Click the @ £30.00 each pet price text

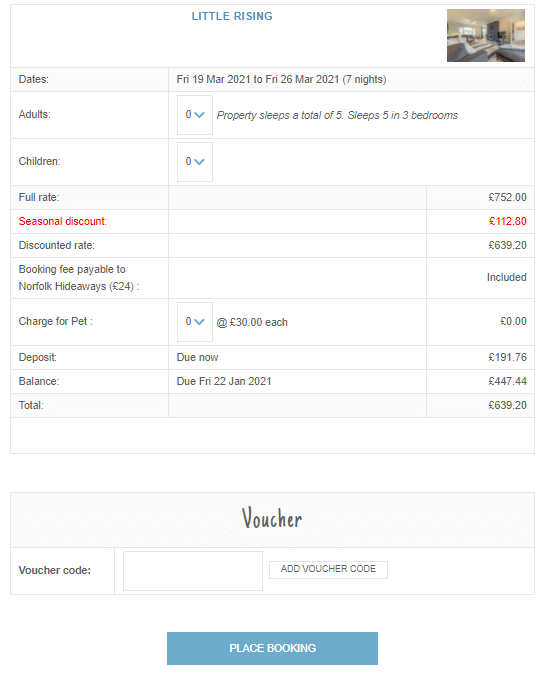[x=252, y=323]
